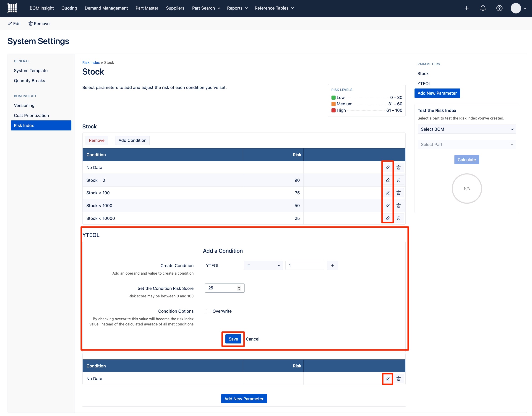The height and width of the screenshot is (416, 532).
Task: Go to Quoting
Action: (69, 8)
